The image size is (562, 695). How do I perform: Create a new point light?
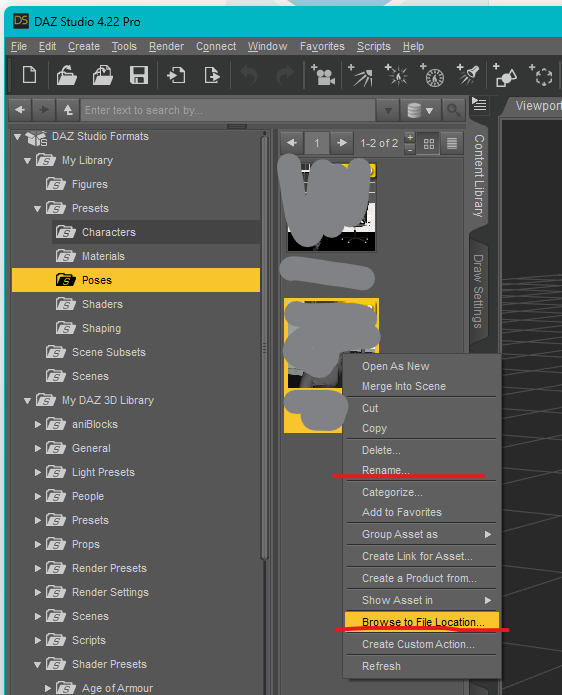(397, 75)
